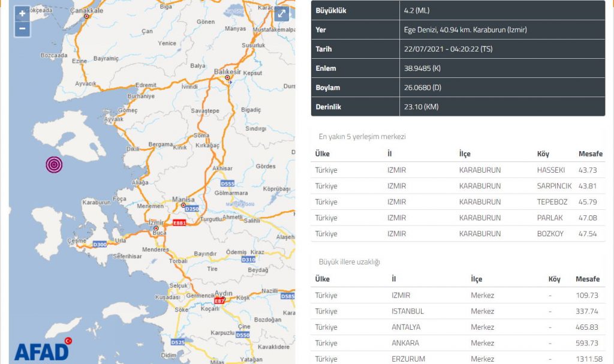
Task: Zoom in on the map with plus button
Action: pyautogui.click(x=22, y=14)
